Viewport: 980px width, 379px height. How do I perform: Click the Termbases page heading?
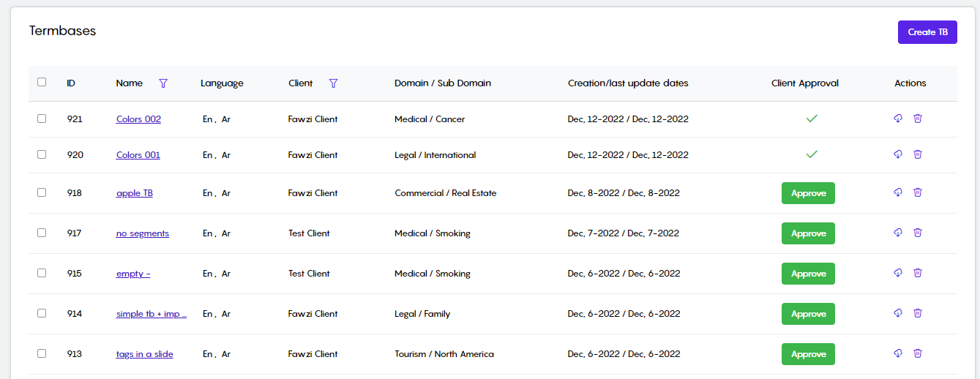[x=63, y=31]
